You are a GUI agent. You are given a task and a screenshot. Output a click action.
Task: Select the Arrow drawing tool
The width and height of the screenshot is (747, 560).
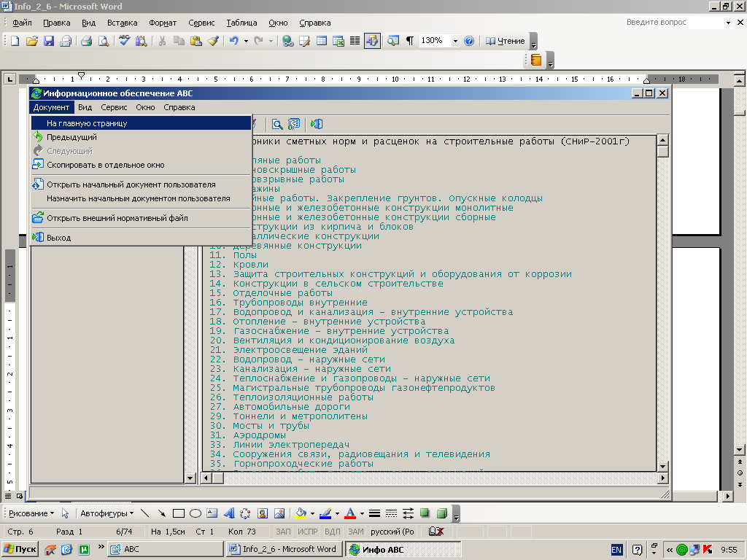pyautogui.click(x=162, y=513)
